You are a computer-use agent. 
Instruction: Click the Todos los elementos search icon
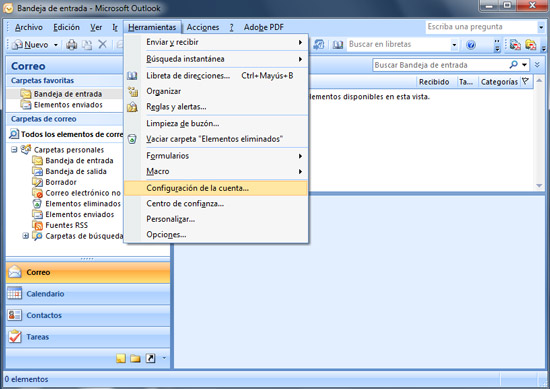click(14, 134)
